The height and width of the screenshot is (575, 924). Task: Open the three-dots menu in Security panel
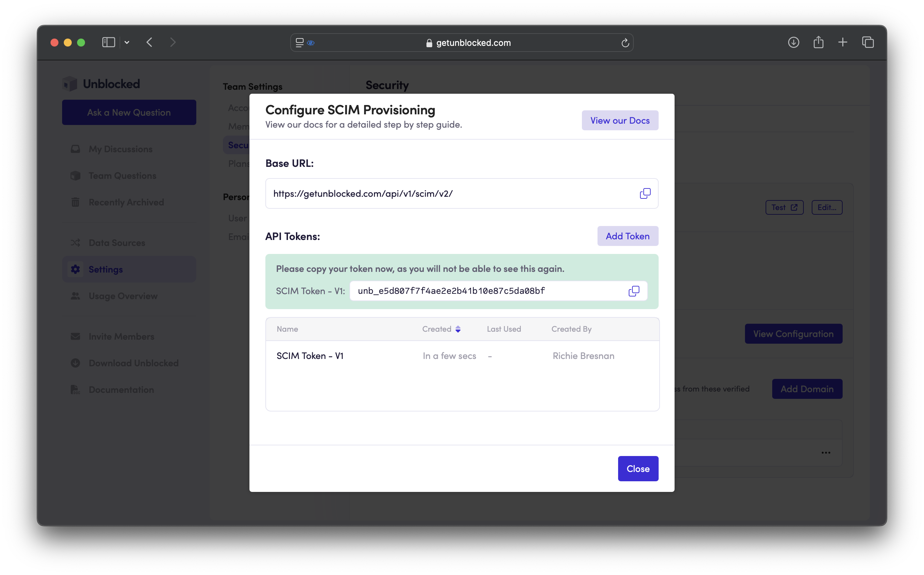pyautogui.click(x=826, y=453)
